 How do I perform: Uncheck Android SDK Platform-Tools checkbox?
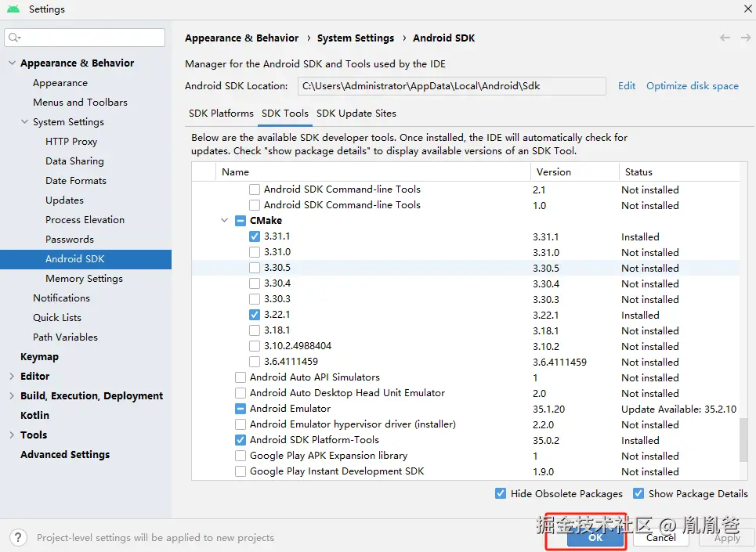click(240, 440)
